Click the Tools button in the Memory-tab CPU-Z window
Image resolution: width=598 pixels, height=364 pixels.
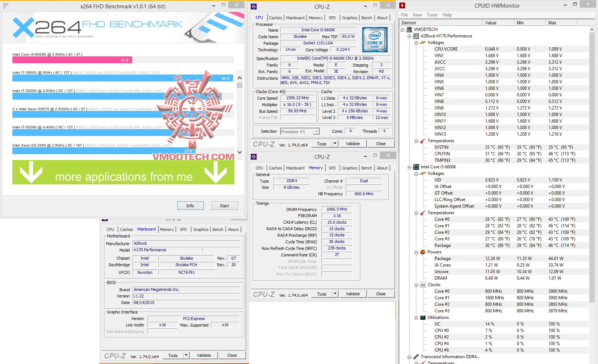(322, 294)
